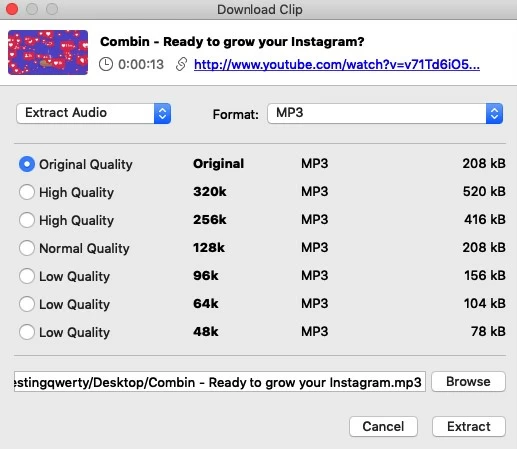This screenshot has height=449, width=517.
Task: Click the chain link icon beside URL
Action: pos(181,64)
